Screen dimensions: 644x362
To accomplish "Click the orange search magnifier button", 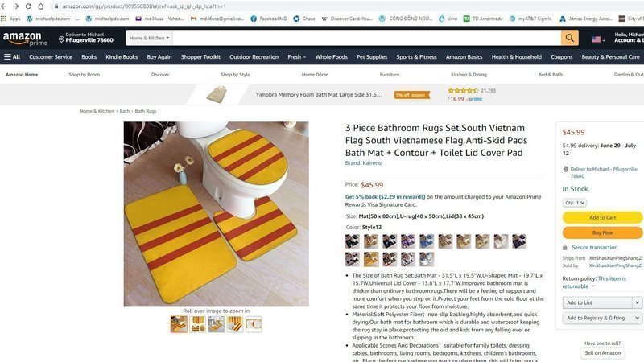I will [x=570, y=38].
